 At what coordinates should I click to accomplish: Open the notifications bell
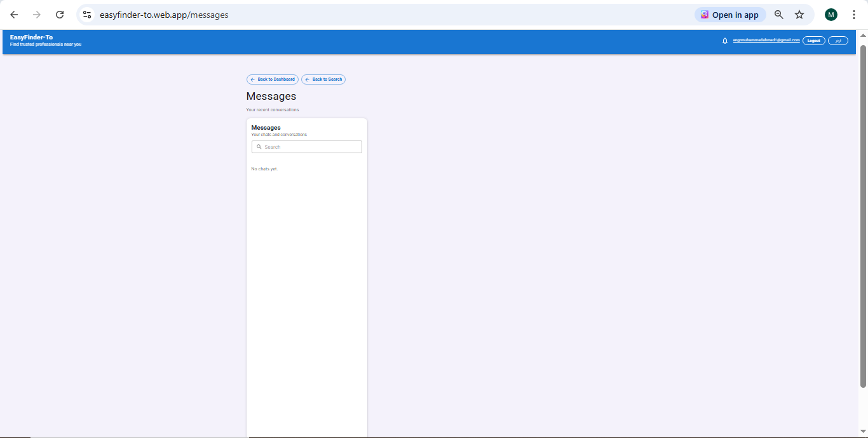725,41
